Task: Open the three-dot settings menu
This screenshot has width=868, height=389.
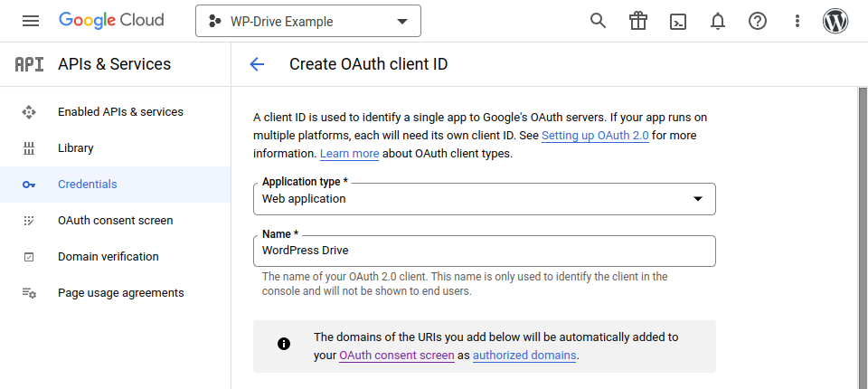Action: click(797, 21)
